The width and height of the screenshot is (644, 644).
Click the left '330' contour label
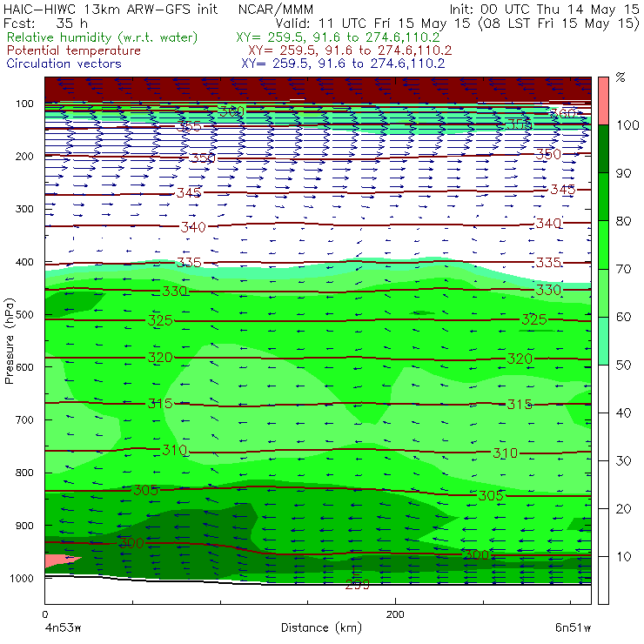coord(175,292)
